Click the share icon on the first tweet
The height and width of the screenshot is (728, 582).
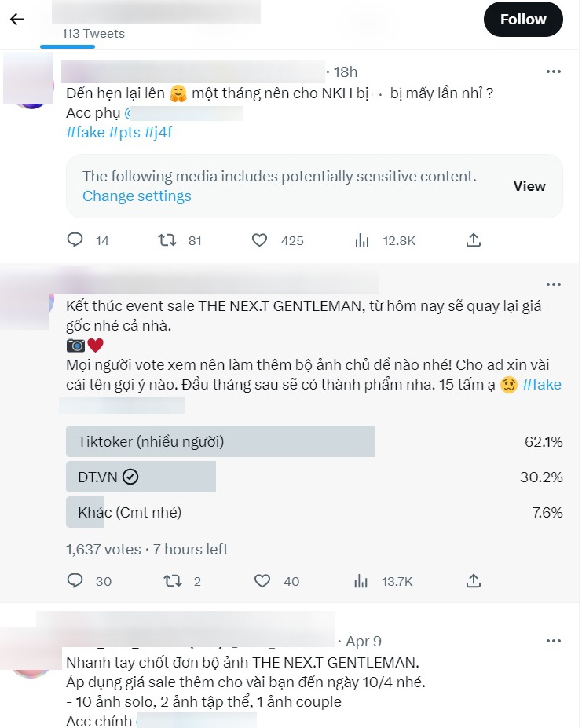click(473, 240)
